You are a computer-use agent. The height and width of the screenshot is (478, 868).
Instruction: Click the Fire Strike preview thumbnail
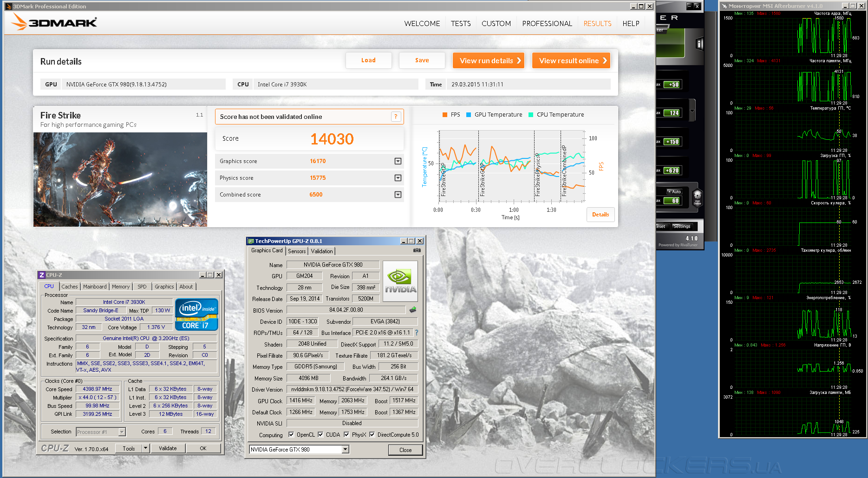[x=120, y=180]
